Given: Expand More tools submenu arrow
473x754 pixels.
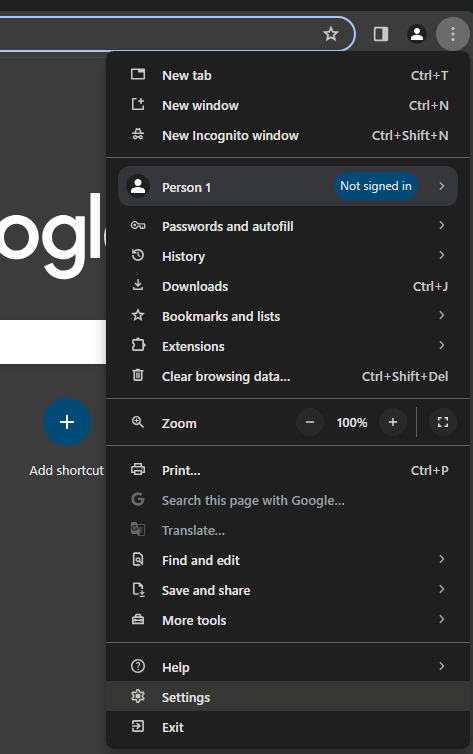Looking at the screenshot, I should (x=442, y=619).
